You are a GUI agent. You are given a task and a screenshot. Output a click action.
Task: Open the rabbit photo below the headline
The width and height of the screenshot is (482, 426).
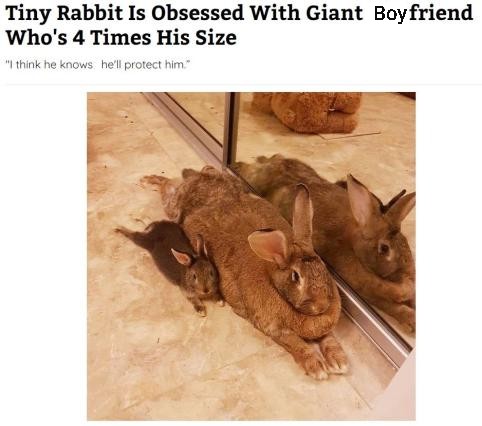pos(251,256)
